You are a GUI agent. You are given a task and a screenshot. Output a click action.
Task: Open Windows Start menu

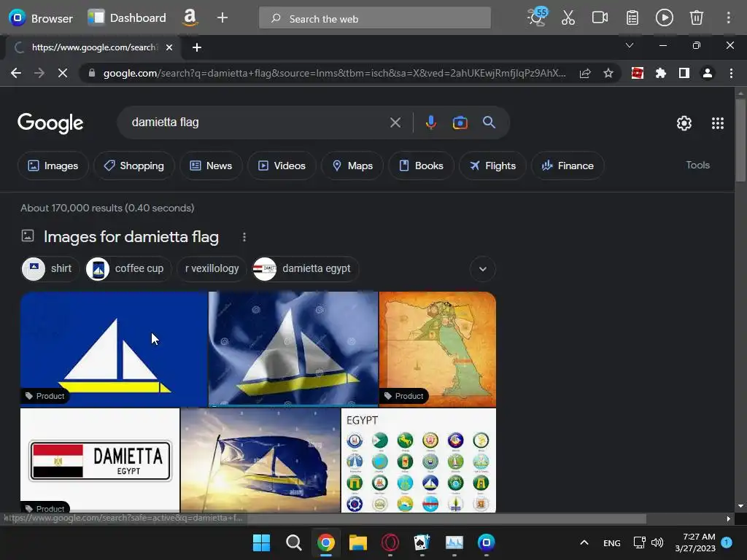(261, 542)
